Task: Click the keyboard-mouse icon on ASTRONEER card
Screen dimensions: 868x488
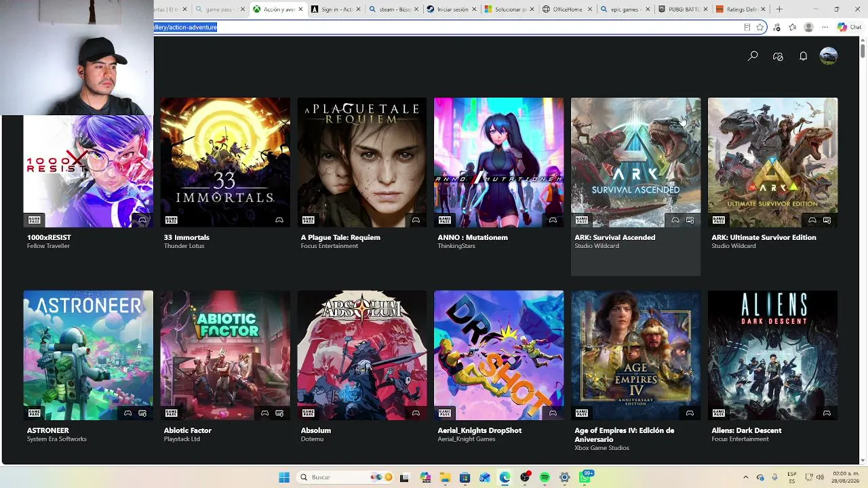Action: 142,413
